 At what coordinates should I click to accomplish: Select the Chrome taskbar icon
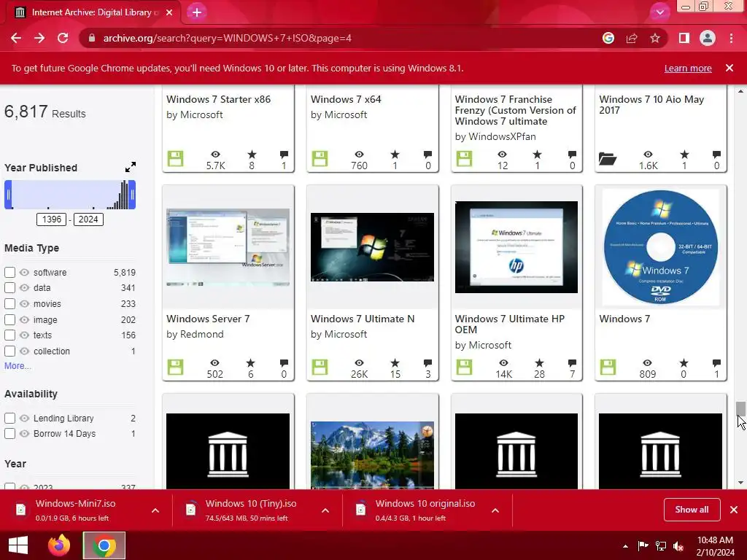point(104,545)
